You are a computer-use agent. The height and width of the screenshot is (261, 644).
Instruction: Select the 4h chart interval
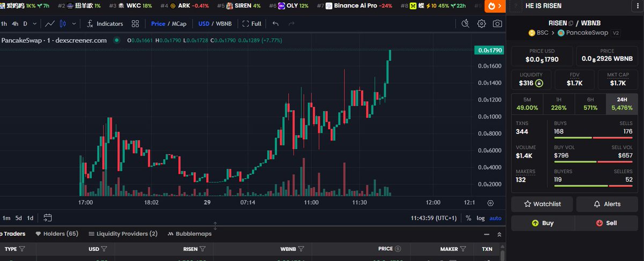pyautogui.click(x=15, y=24)
